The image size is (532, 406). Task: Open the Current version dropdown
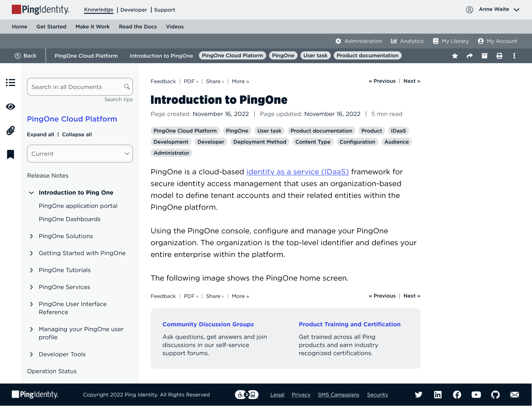tap(80, 154)
